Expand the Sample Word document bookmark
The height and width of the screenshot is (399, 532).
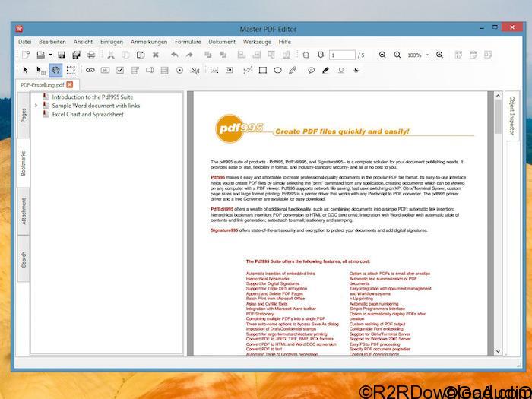36,106
